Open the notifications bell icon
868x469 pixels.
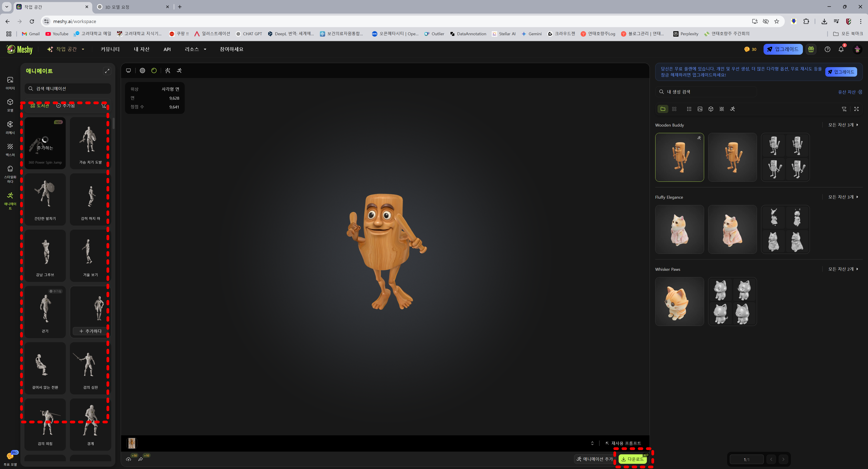point(841,49)
